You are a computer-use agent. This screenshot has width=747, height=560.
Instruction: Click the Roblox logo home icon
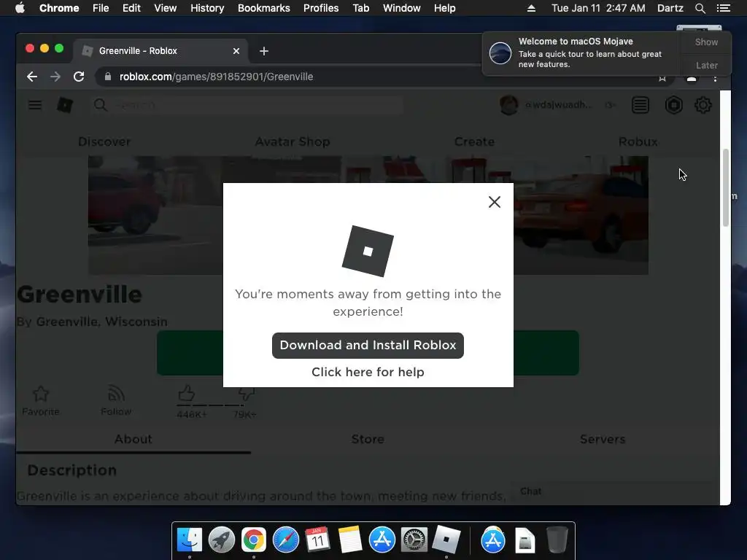click(65, 105)
